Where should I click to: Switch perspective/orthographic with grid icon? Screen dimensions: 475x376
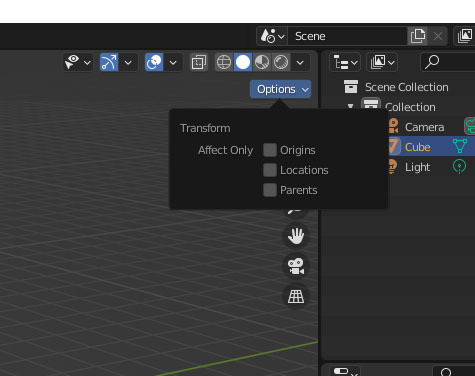(x=296, y=296)
